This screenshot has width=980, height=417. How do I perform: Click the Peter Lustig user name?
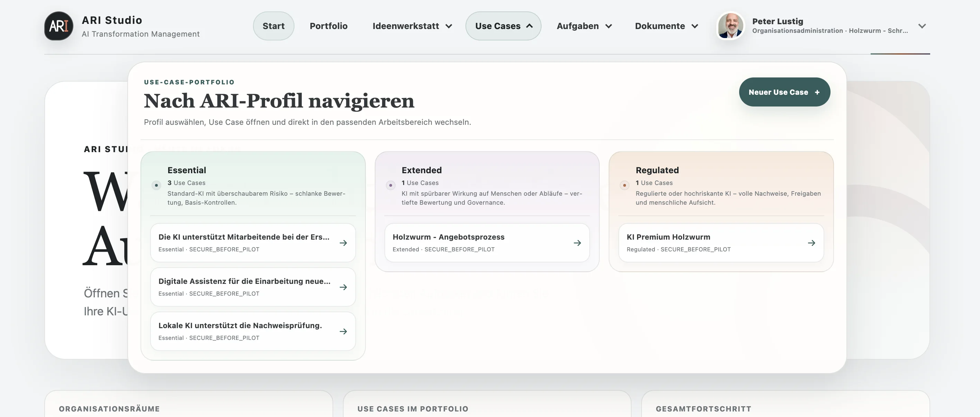777,21
